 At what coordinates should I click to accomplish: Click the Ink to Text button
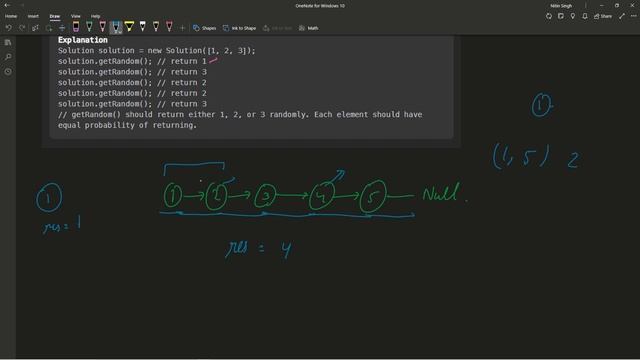click(x=278, y=28)
